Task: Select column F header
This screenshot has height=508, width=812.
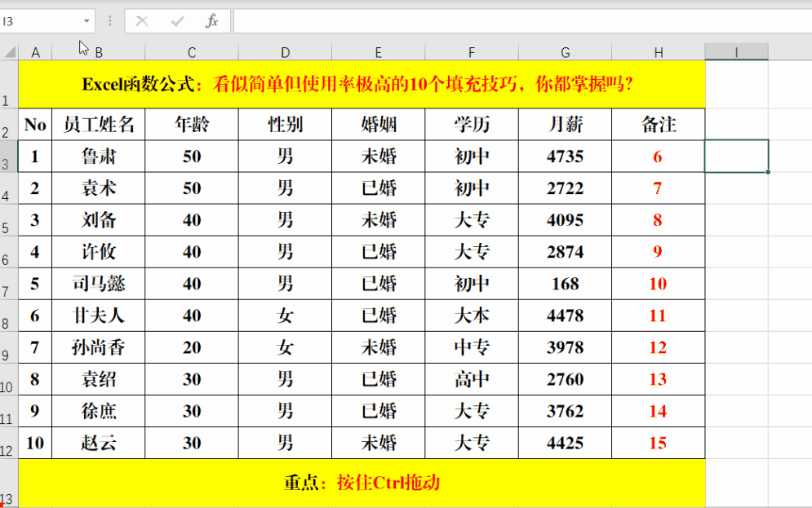Action: tap(472, 52)
